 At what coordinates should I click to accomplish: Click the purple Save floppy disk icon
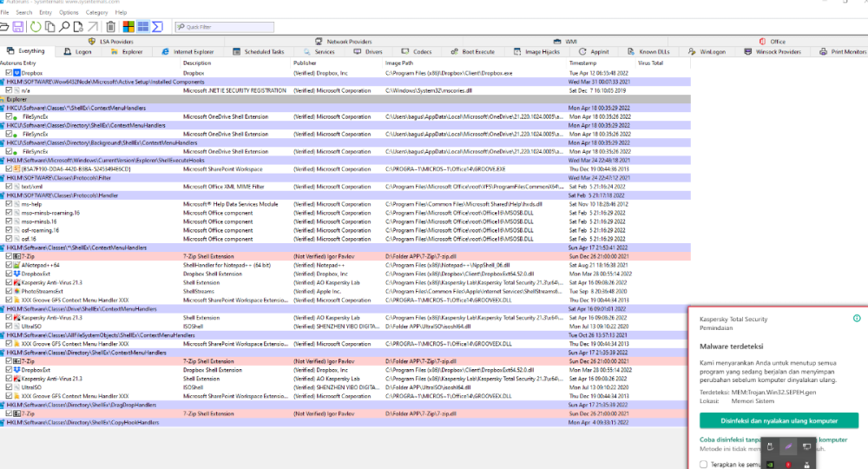pyautogui.click(x=17, y=27)
